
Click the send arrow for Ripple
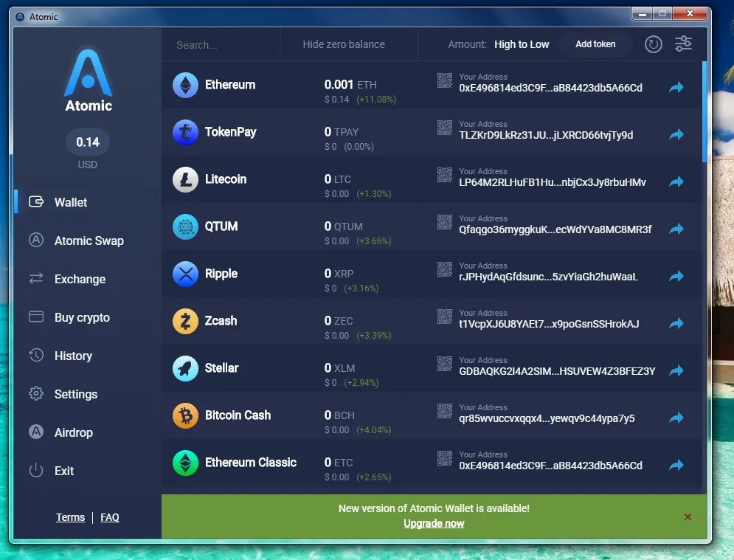tap(676, 276)
